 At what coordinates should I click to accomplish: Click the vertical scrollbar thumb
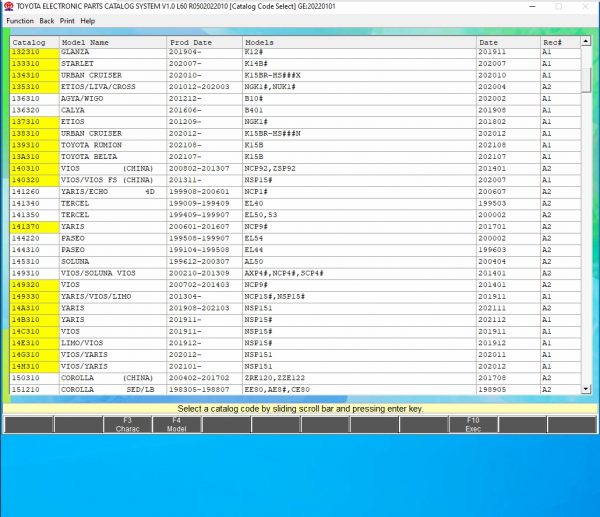point(586,80)
